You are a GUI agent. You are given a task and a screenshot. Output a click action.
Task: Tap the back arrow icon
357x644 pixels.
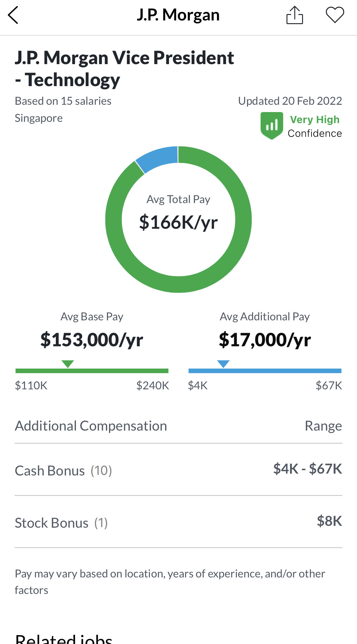tap(13, 15)
